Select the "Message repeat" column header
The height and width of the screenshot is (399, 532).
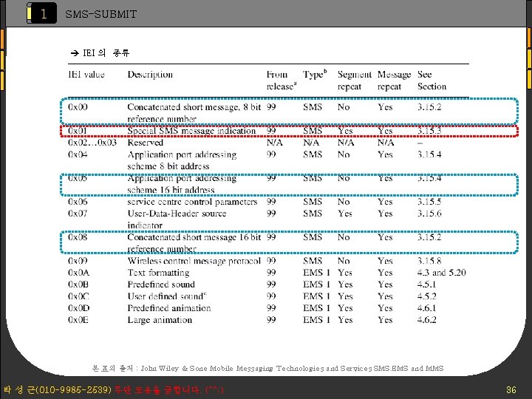click(x=394, y=81)
